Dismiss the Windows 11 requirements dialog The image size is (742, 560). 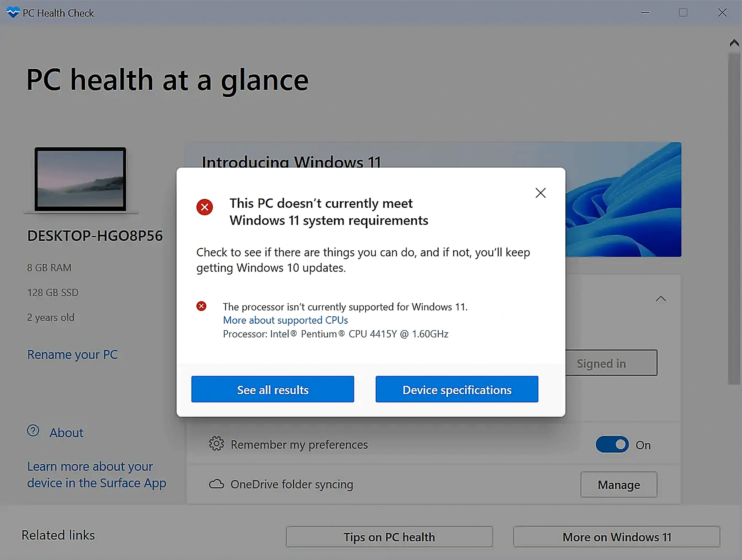540,193
